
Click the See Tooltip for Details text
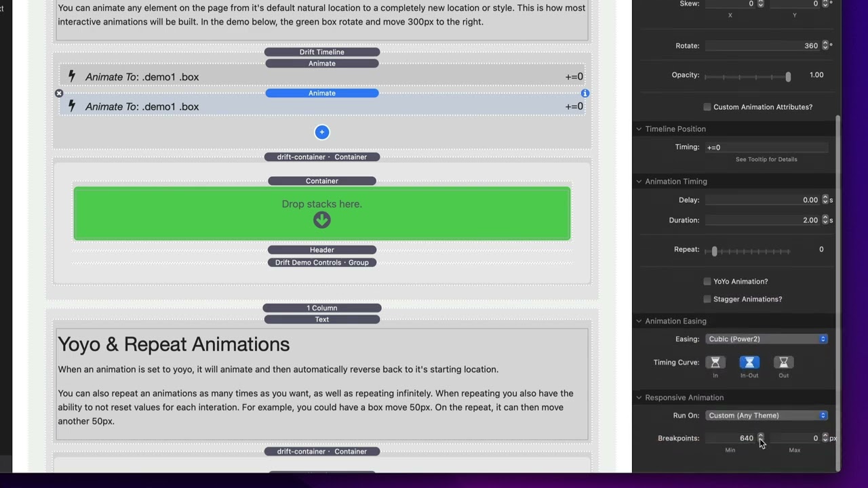click(766, 159)
